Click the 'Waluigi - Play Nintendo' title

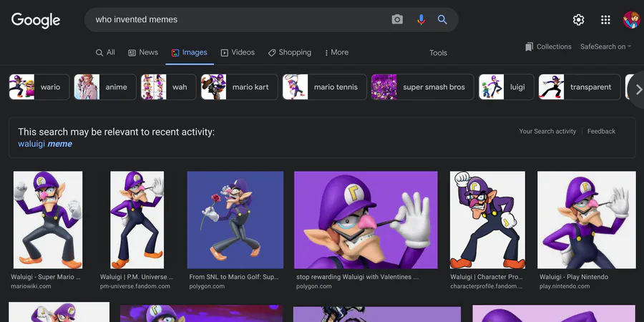point(574,277)
